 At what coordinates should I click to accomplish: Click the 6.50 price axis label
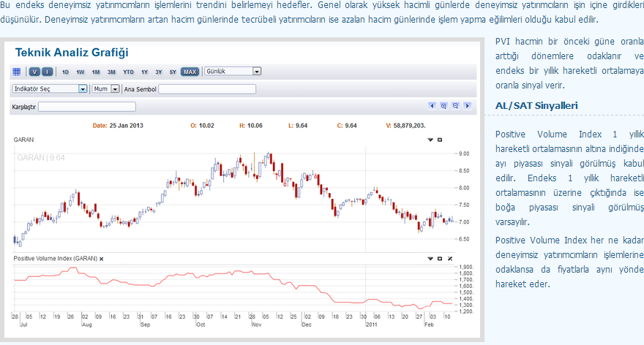(x=464, y=239)
